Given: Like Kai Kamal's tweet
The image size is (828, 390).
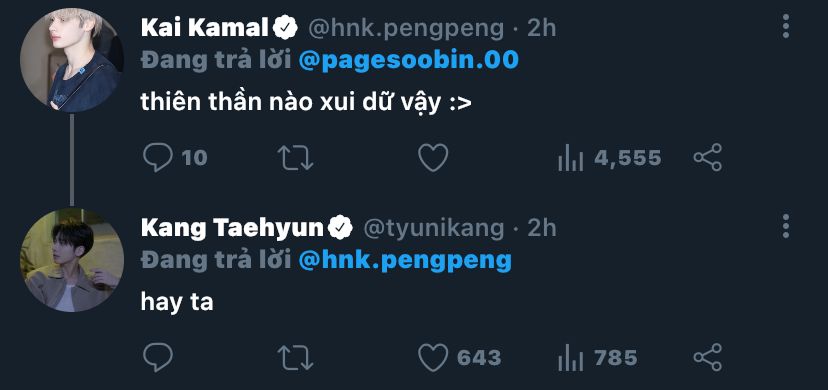Looking at the screenshot, I should tap(433, 157).
